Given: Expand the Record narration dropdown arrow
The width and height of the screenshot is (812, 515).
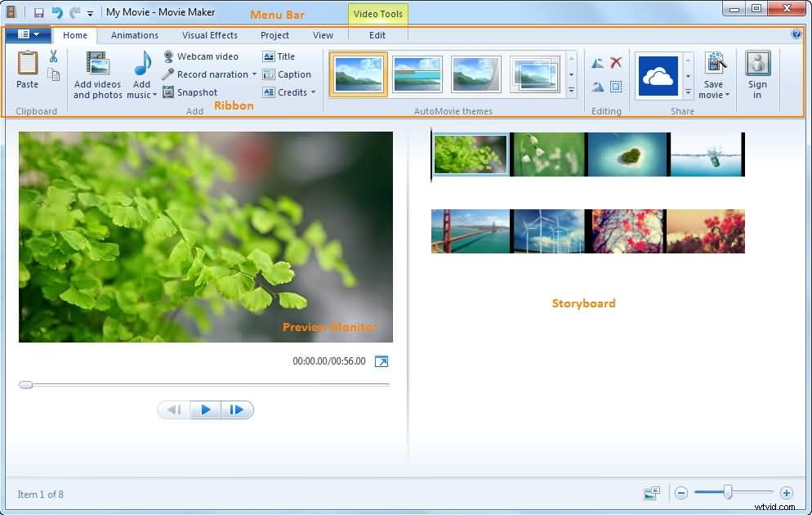Looking at the screenshot, I should coord(256,74).
